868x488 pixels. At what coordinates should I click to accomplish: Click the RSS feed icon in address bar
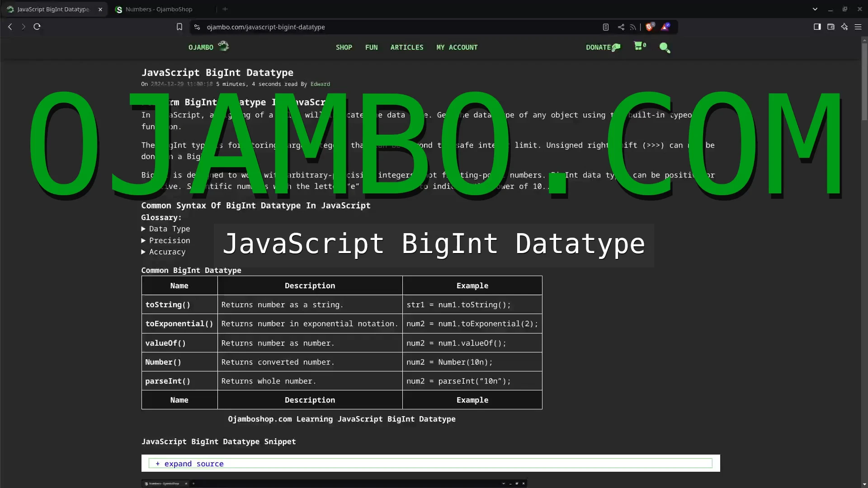(x=633, y=27)
